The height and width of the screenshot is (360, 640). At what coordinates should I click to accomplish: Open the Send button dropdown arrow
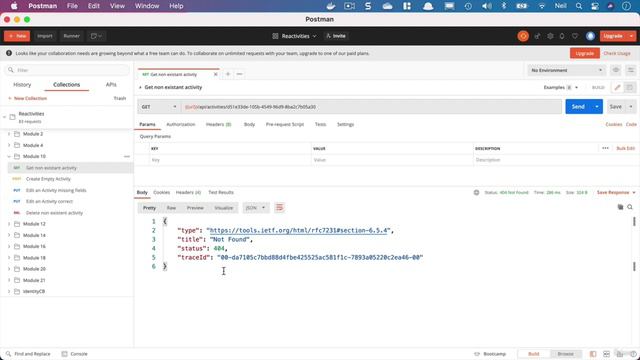[x=597, y=107]
